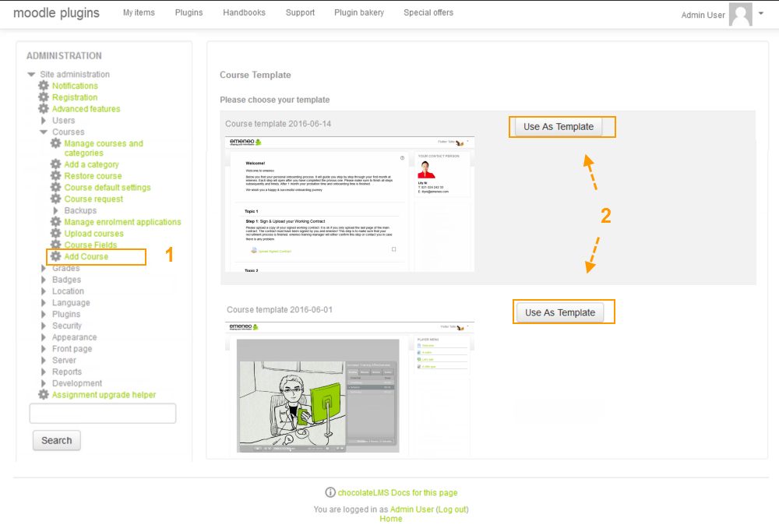Open the Upload courses link
The image size is (779, 532).
point(94,233)
